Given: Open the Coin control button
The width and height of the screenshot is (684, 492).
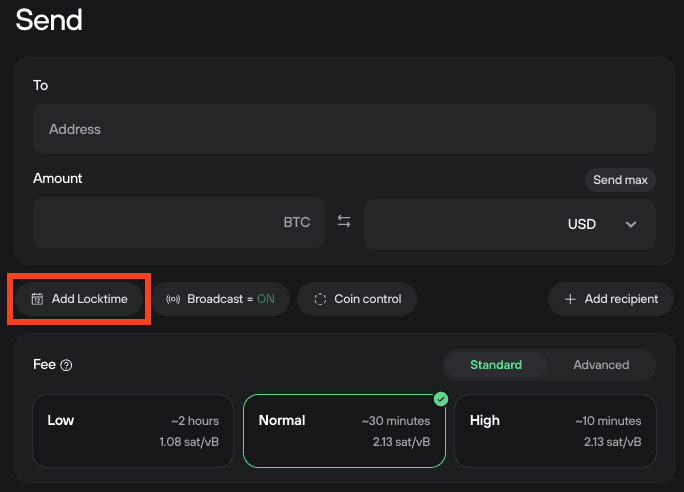Looking at the screenshot, I should point(357,299).
